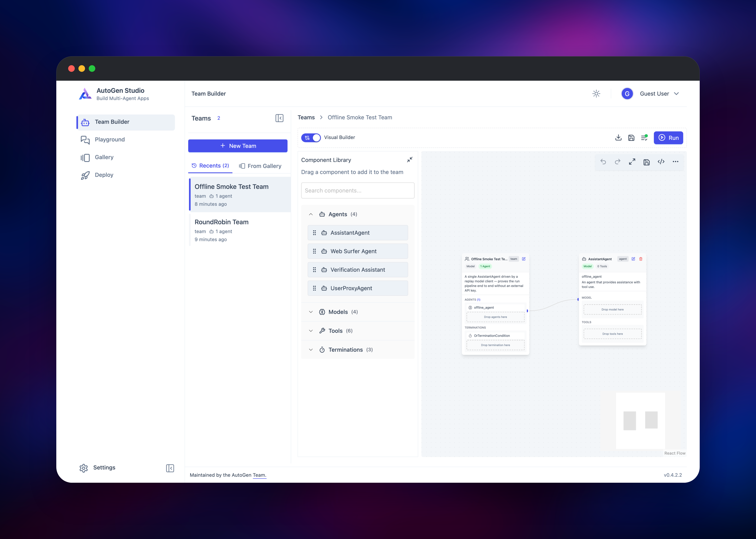Click OrTerminationCondition in team node
756x539 pixels.
495,336
